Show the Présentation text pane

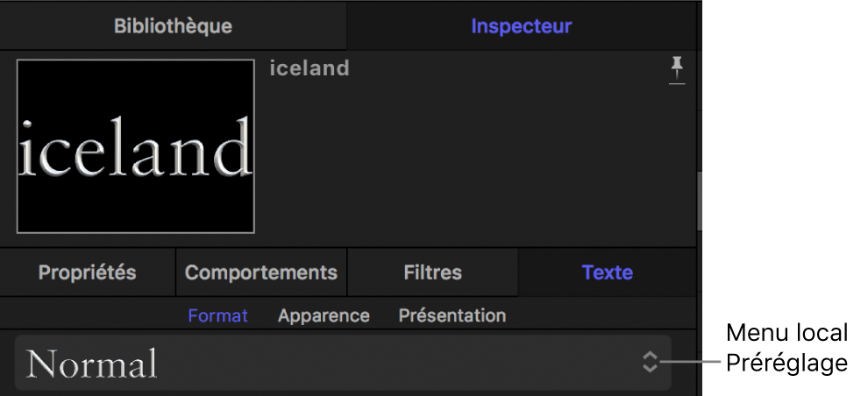[452, 315]
